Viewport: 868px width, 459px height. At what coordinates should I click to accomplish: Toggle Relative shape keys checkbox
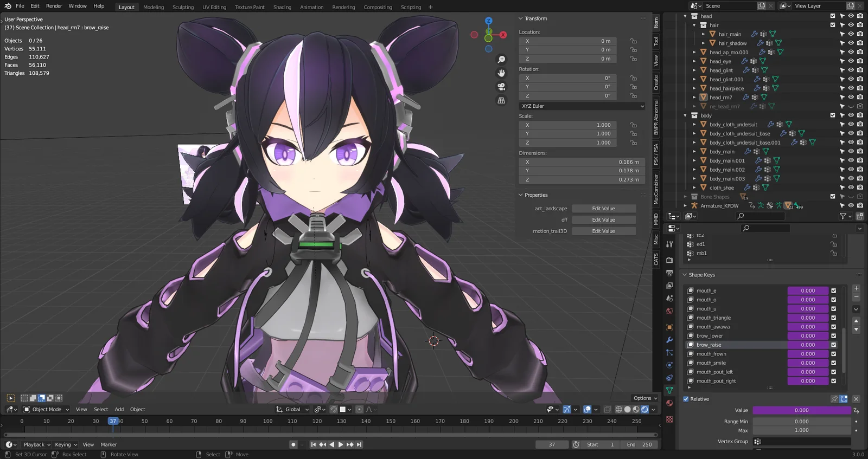[x=686, y=399]
